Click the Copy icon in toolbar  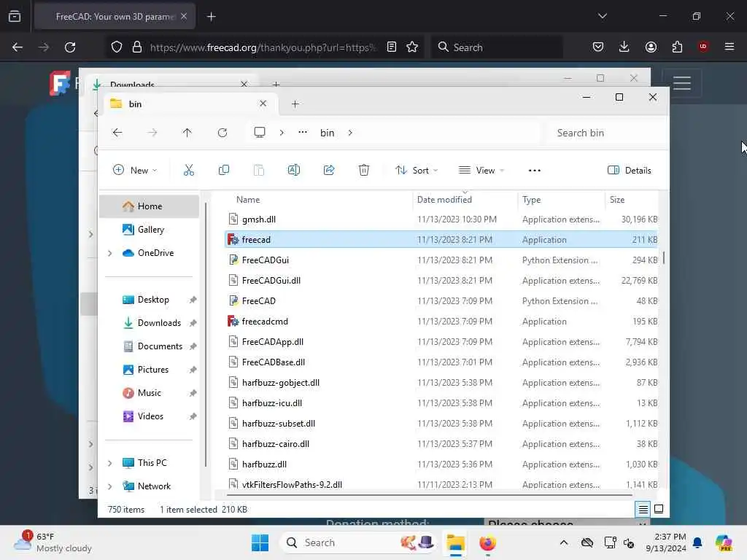tap(223, 170)
